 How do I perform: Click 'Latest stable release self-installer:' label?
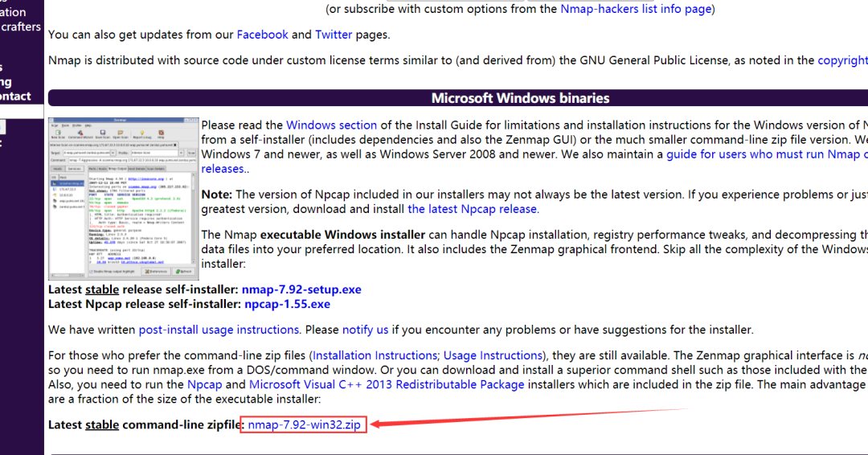pos(143,289)
